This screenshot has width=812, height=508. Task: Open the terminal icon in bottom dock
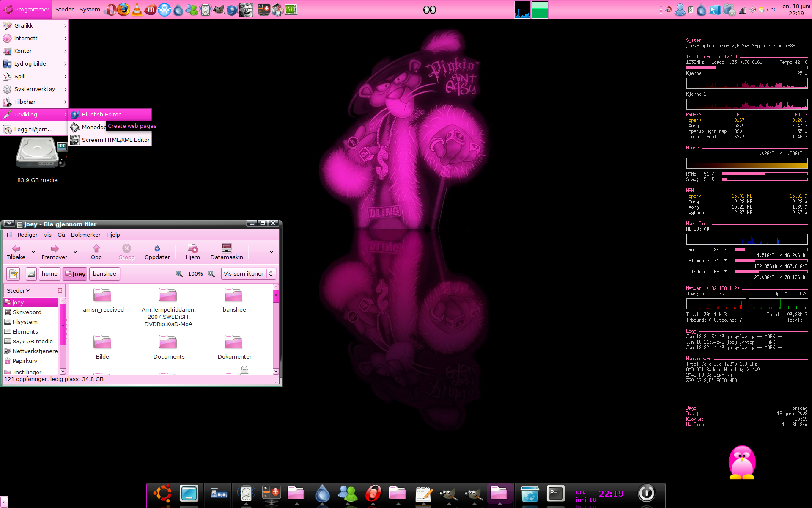tap(556, 493)
